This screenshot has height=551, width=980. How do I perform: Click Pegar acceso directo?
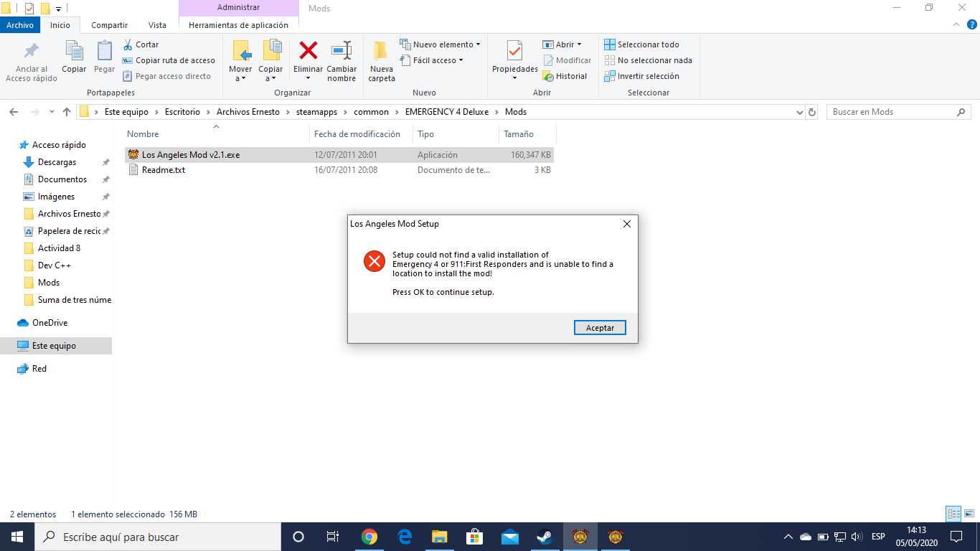point(166,76)
